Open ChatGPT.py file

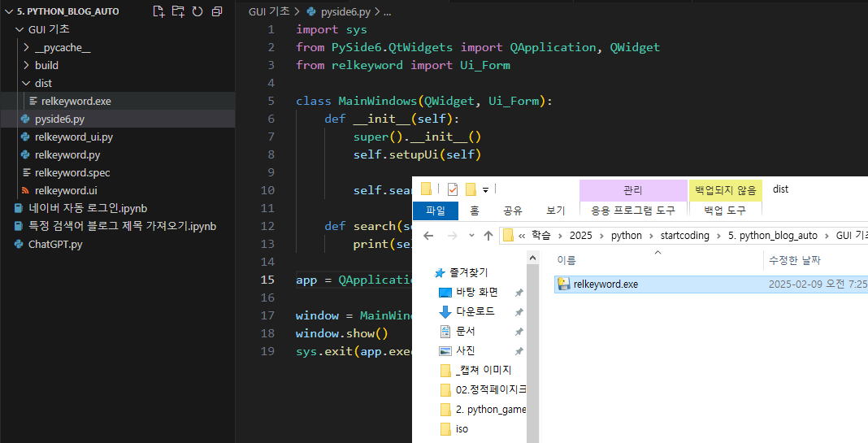click(x=117, y=244)
